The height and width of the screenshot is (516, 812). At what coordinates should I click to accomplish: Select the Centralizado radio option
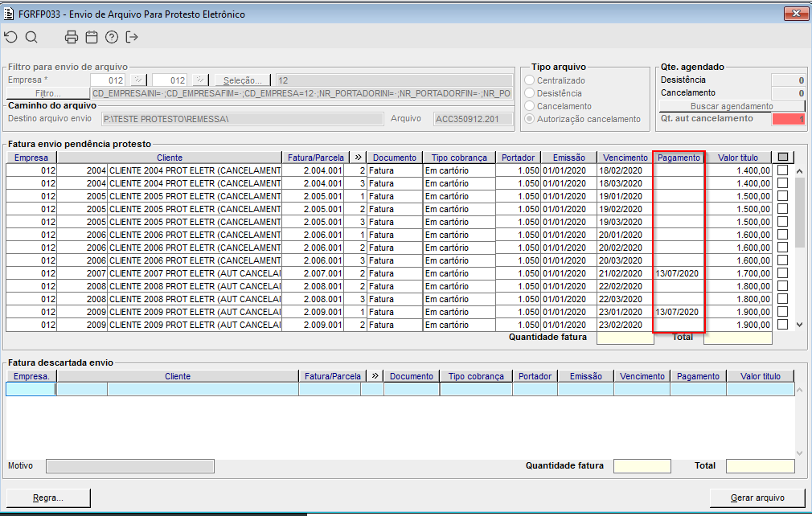pyautogui.click(x=529, y=80)
